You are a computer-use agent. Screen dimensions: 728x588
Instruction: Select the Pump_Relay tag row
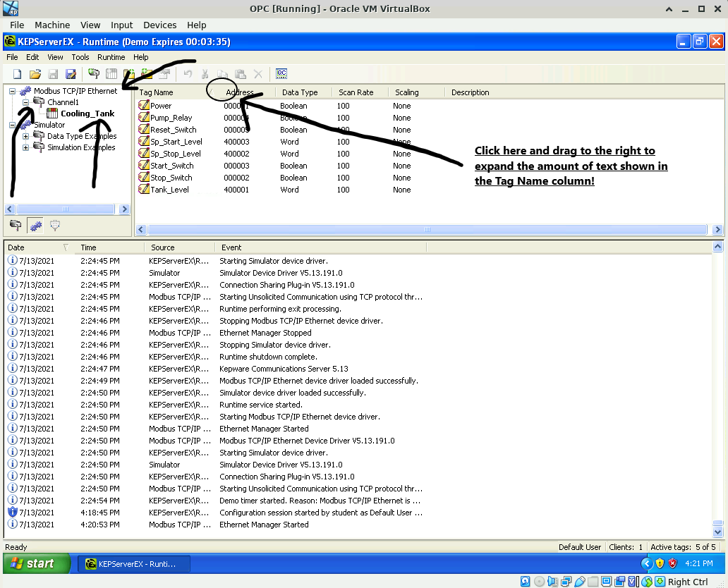(275, 118)
